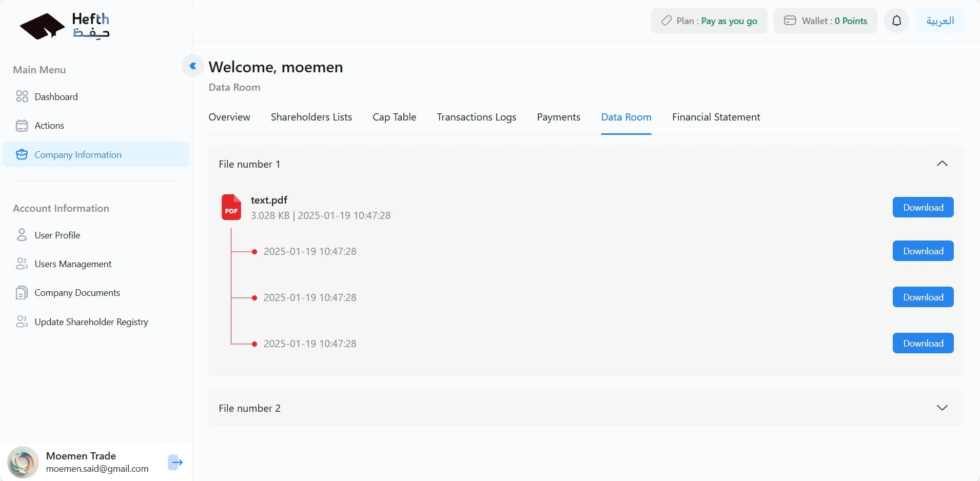
Task: Click the logout arrow icon
Action: [x=175, y=462]
